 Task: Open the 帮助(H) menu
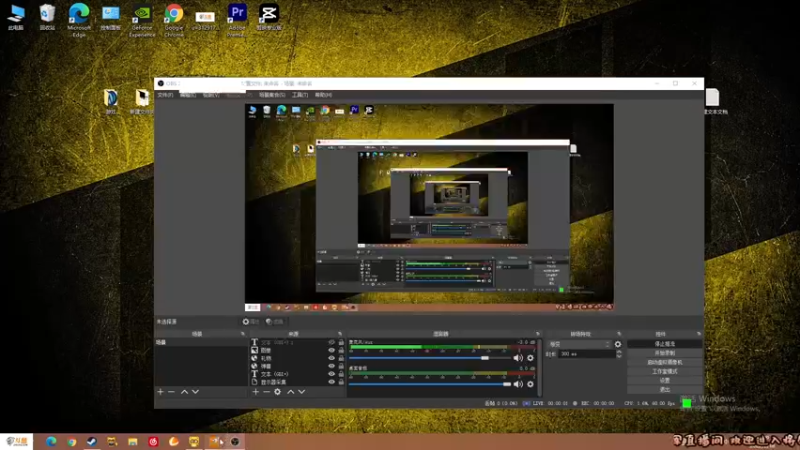point(323,95)
